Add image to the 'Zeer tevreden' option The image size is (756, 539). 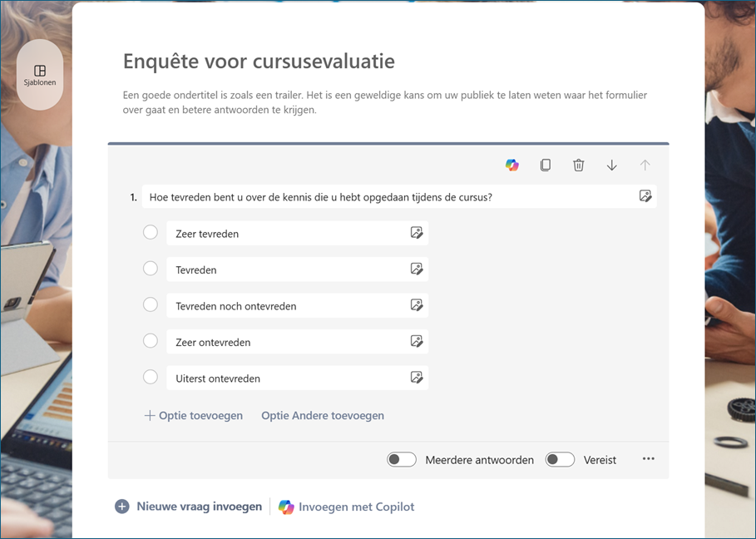pyautogui.click(x=417, y=233)
